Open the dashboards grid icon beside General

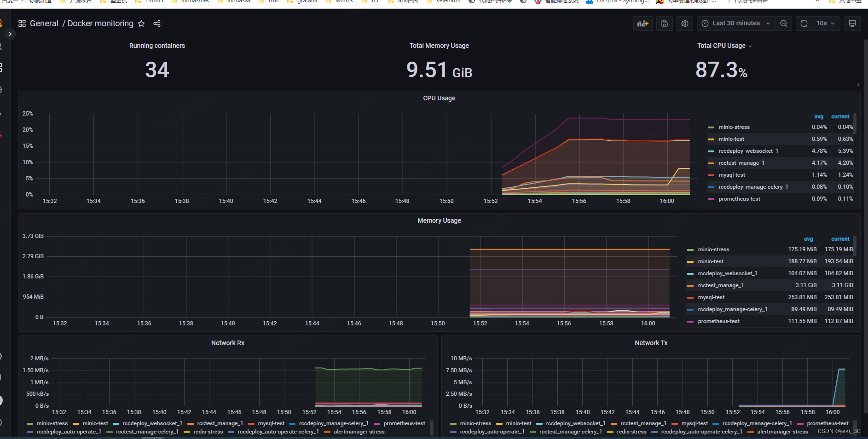click(x=22, y=23)
